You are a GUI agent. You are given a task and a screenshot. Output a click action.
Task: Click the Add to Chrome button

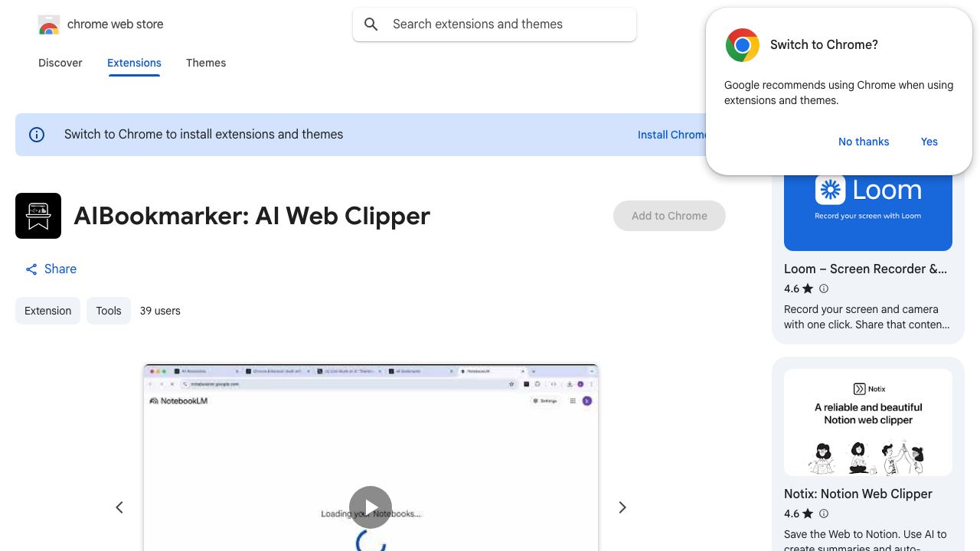[669, 216]
